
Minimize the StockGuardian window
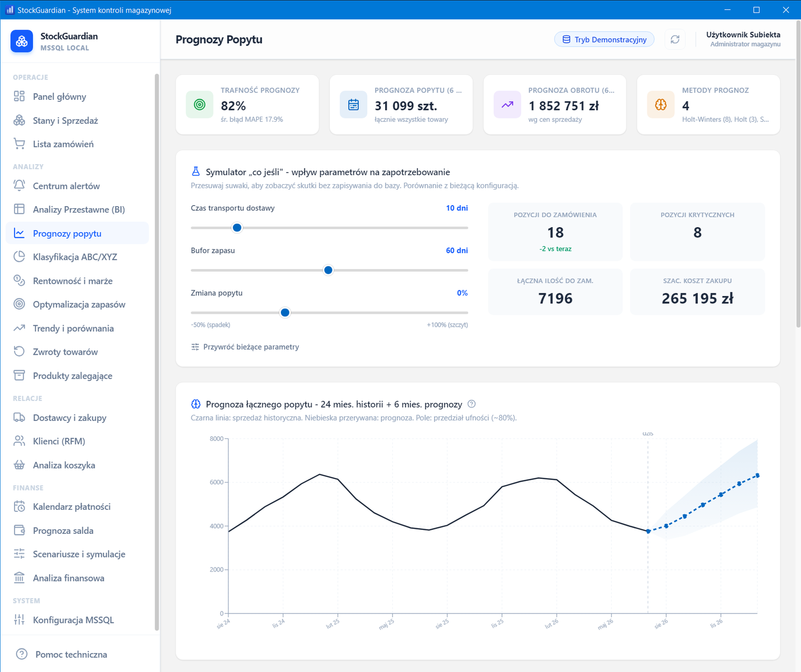coord(727,10)
